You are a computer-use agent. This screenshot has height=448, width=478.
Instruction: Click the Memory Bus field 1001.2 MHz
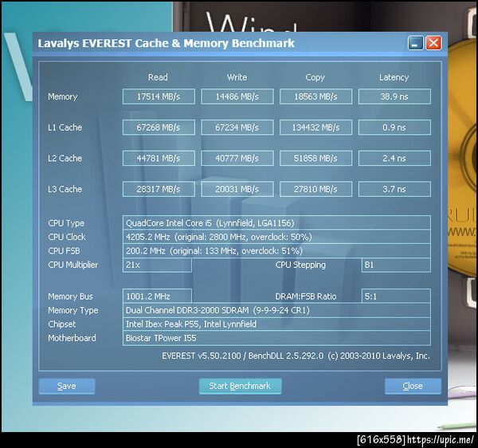coord(157,297)
